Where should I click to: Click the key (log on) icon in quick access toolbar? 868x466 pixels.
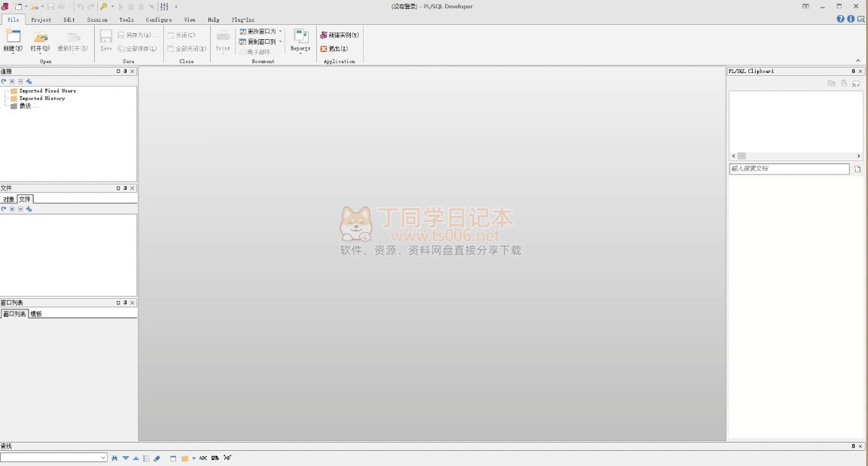104,7
